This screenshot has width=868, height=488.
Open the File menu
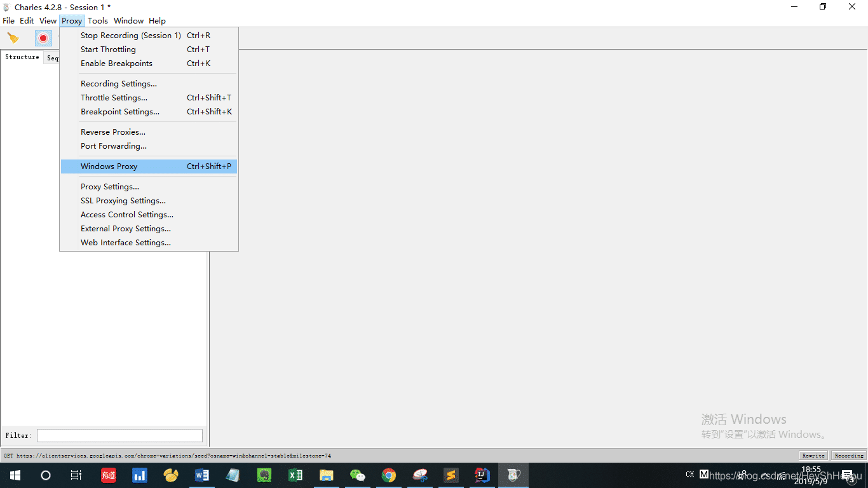9,20
